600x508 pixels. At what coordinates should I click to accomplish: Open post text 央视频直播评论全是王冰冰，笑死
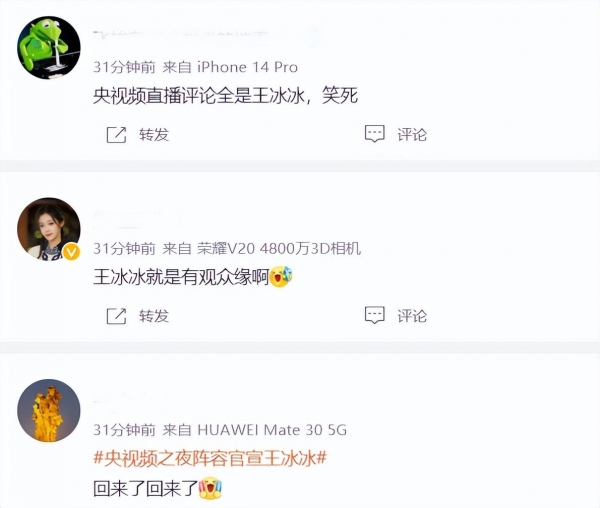[226, 96]
